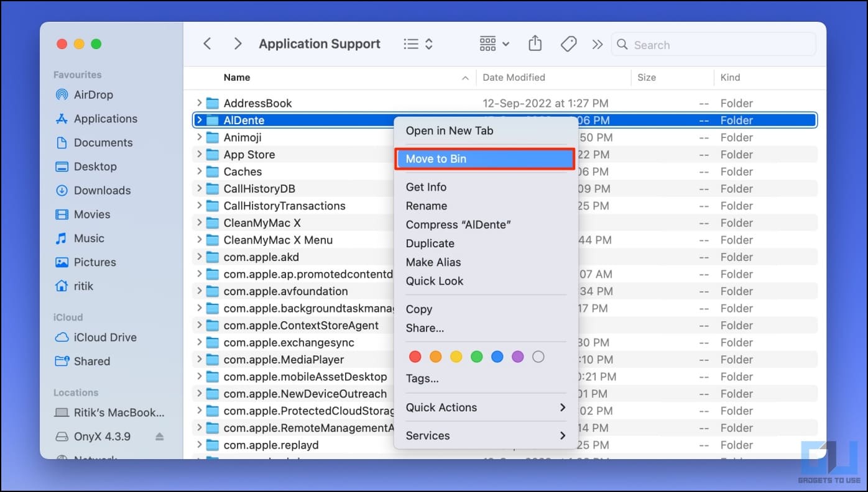The width and height of the screenshot is (868, 492).
Task: Click the forward navigation arrow
Action: [x=238, y=44]
